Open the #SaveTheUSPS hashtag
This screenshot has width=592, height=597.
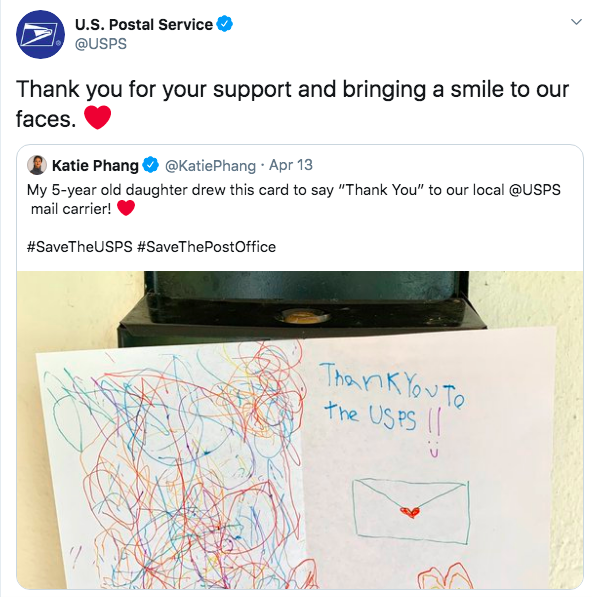click(x=80, y=247)
